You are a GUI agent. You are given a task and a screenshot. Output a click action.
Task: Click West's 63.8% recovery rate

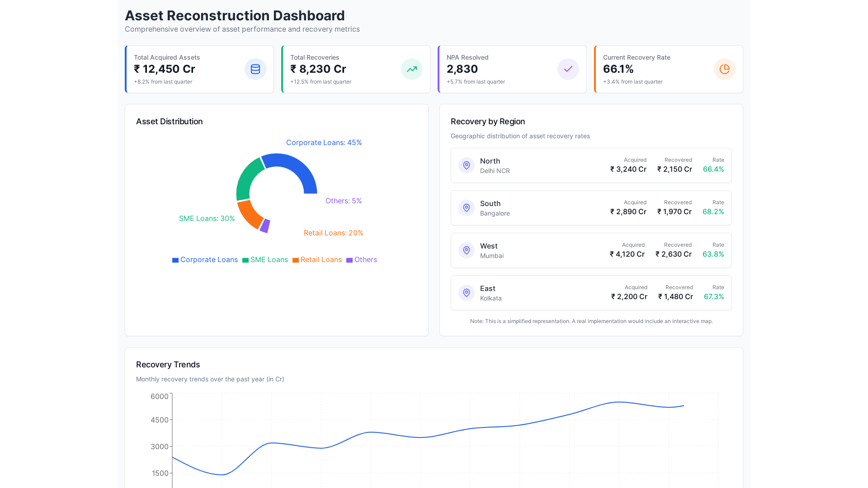(x=713, y=254)
